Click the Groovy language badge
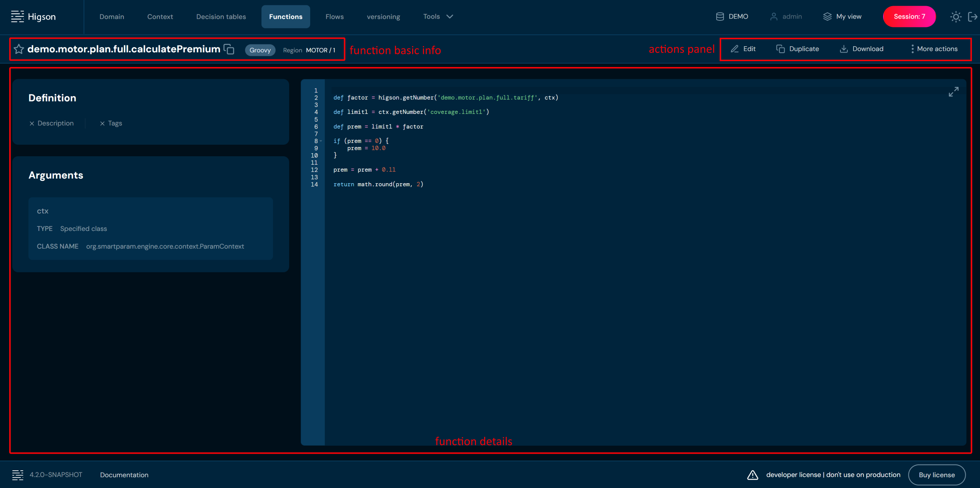The width and height of the screenshot is (980, 488). 260,50
